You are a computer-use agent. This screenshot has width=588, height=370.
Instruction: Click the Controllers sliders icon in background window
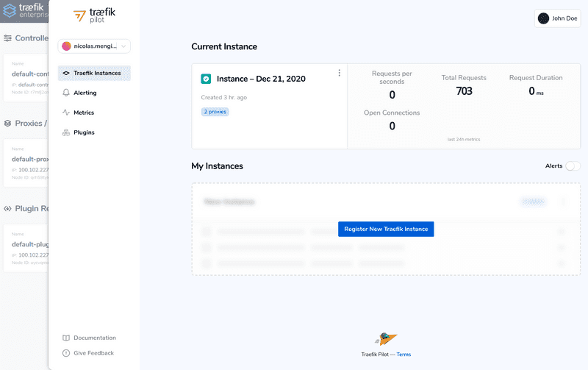tap(7, 38)
